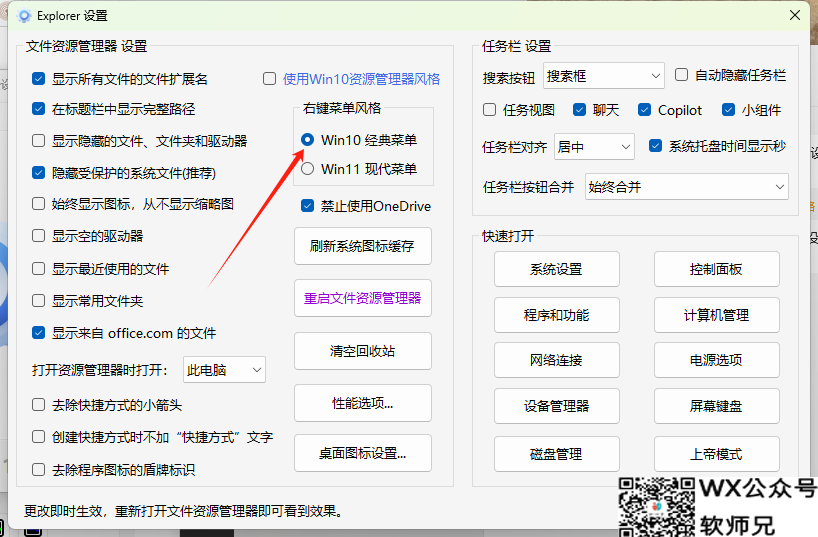Viewport: 818px width, 537px height.
Task: Open 桌面图标设置... button
Action: click(x=363, y=453)
